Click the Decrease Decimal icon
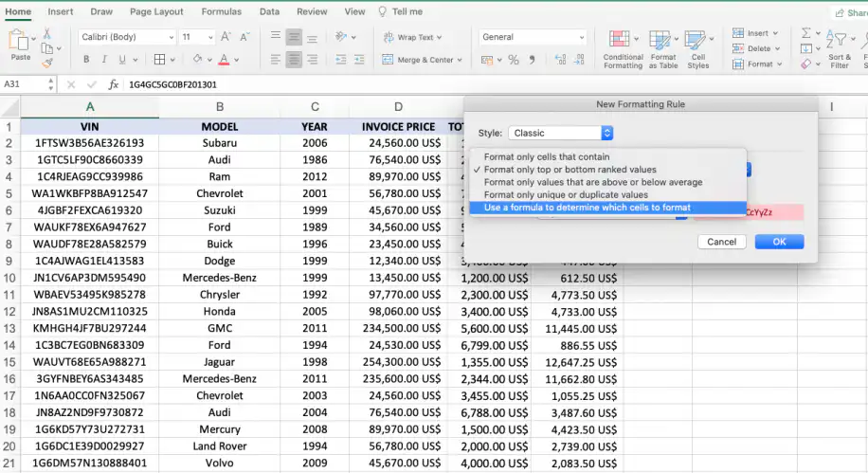Image resolution: width=868 pixels, height=473 pixels. (x=579, y=60)
